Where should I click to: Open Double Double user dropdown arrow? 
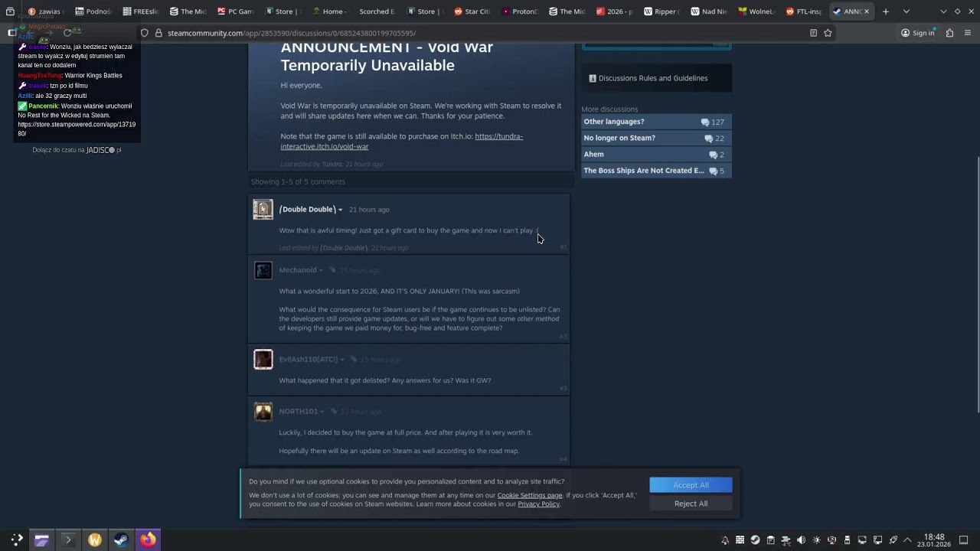340,210
